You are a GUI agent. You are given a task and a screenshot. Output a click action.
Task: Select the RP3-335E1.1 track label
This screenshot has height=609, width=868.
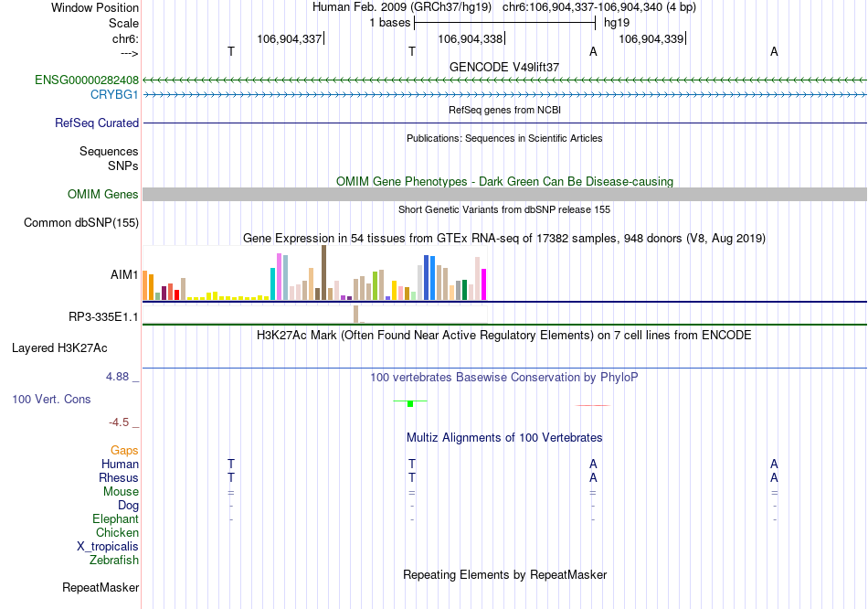tap(103, 317)
